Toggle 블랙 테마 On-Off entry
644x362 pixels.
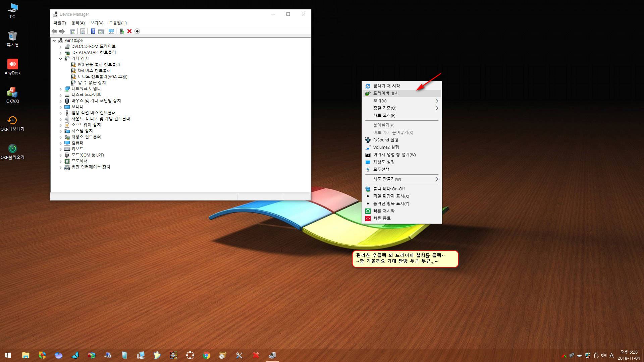pyautogui.click(x=401, y=189)
